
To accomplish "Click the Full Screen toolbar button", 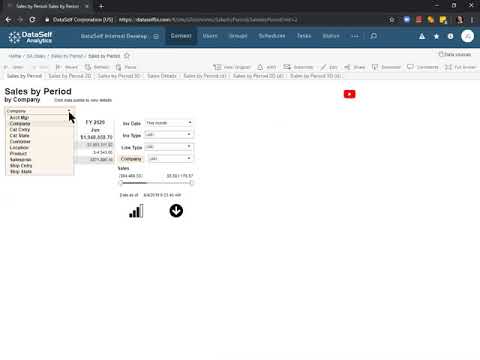I will pyautogui.click(x=460, y=67).
